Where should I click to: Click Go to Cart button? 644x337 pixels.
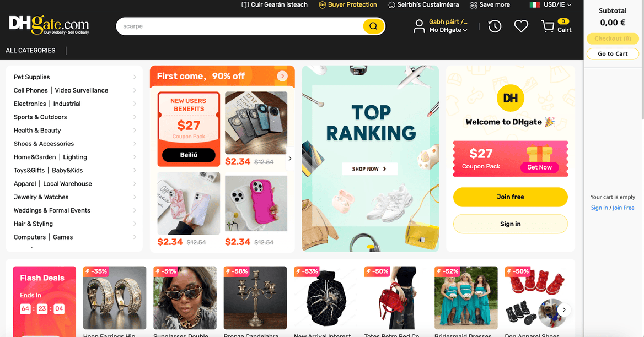[x=613, y=54]
